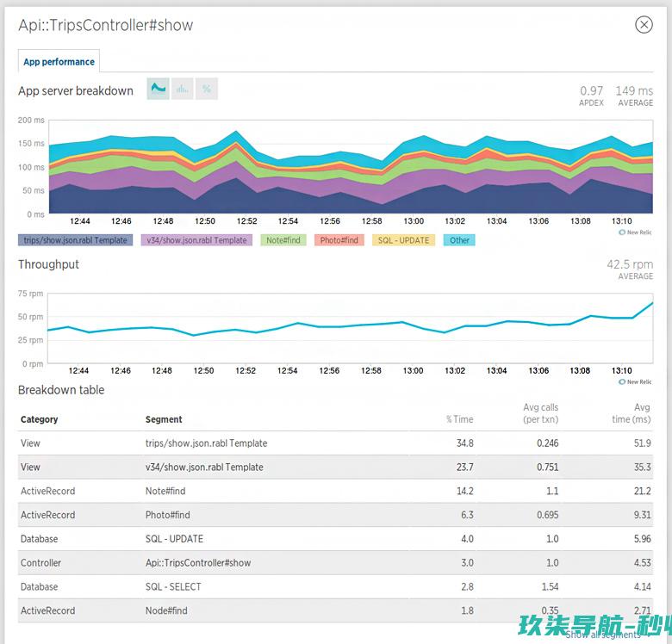Toggle trips/show.json.rabl Template legend
Image resolution: width=672 pixels, height=644 pixels.
click(76, 240)
